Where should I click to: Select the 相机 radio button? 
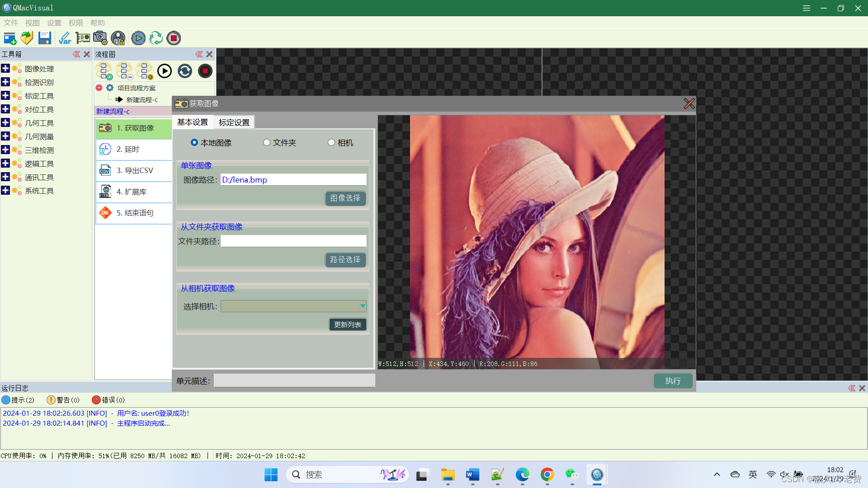(x=331, y=142)
